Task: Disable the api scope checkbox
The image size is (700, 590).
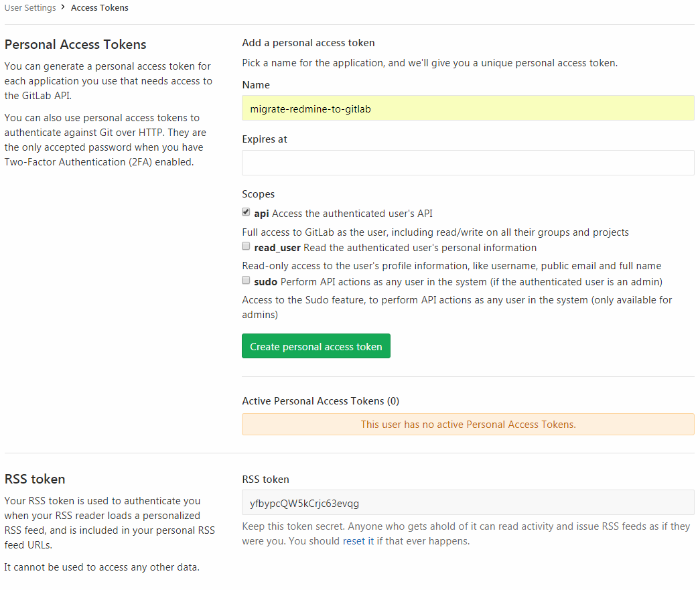Action: (x=246, y=211)
